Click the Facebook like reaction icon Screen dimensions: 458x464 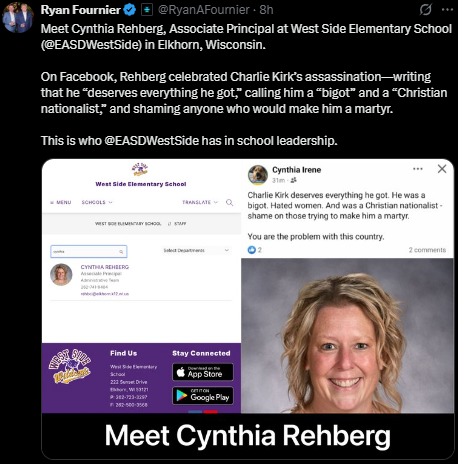pyautogui.click(x=252, y=250)
